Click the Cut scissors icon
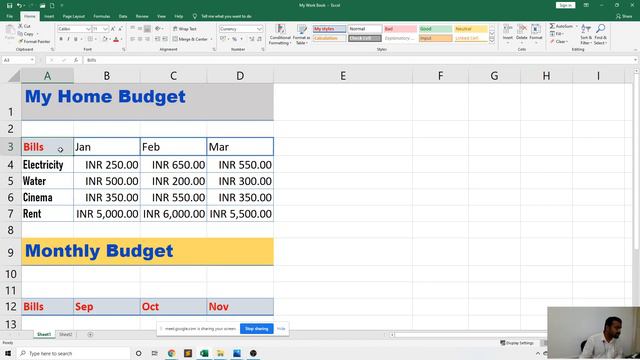The height and width of the screenshot is (360, 640). pyautogui.click(x=20, y=26)
